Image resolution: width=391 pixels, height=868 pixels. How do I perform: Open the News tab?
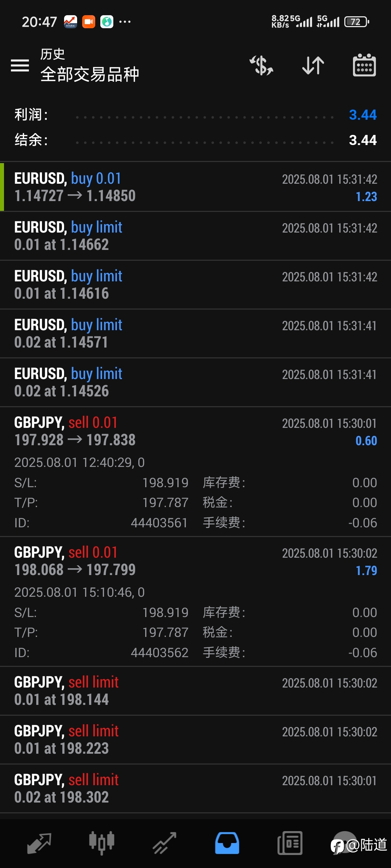290,843
